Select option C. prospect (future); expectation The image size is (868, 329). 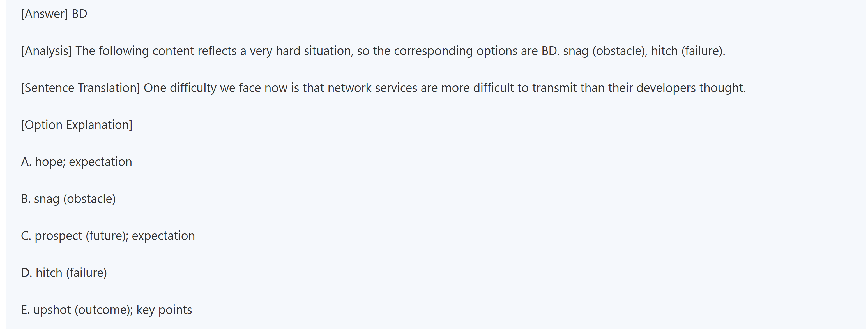(x=108, y=236)
